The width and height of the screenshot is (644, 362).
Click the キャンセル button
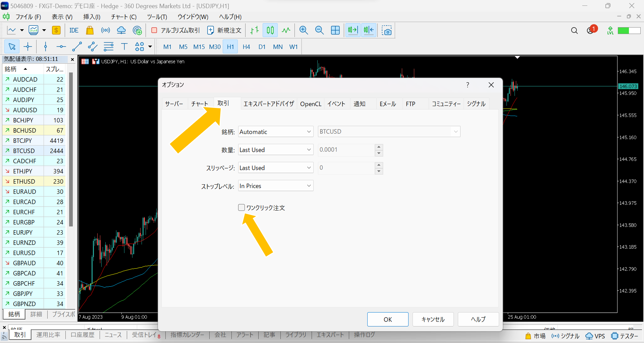click(433, 319)
